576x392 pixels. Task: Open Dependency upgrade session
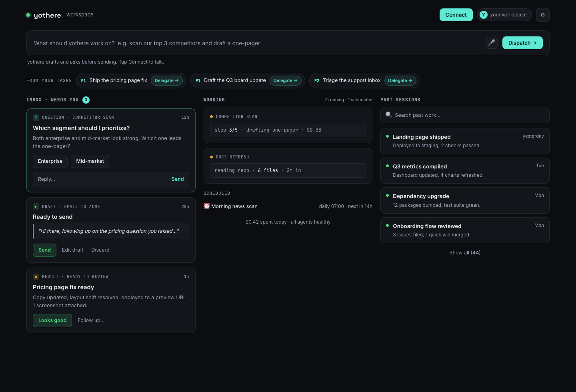pyautogui.click(x=465, y=200)
